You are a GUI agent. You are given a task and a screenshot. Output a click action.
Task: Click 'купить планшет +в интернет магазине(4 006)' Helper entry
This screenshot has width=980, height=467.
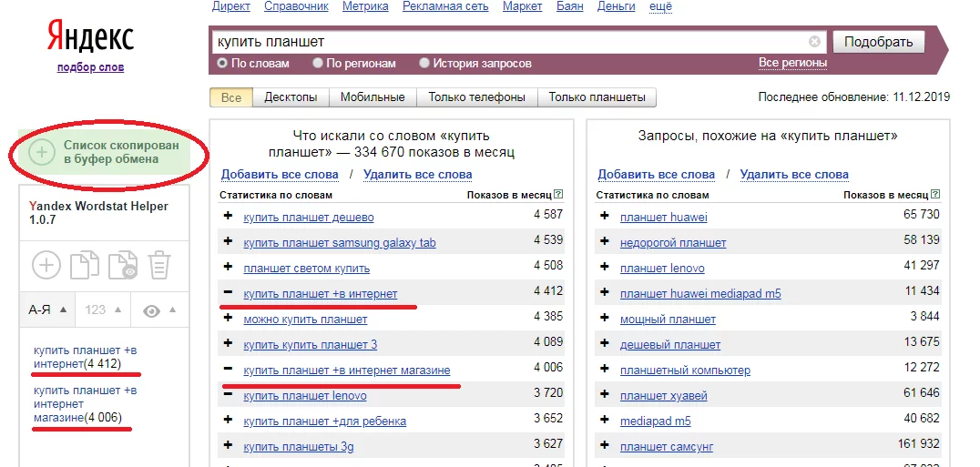(x=85, y=404)
